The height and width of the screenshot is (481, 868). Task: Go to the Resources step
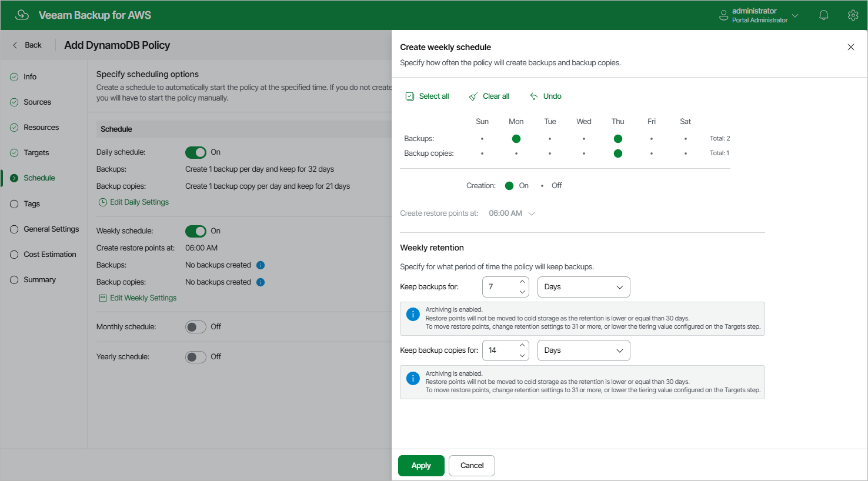(41, 128)
